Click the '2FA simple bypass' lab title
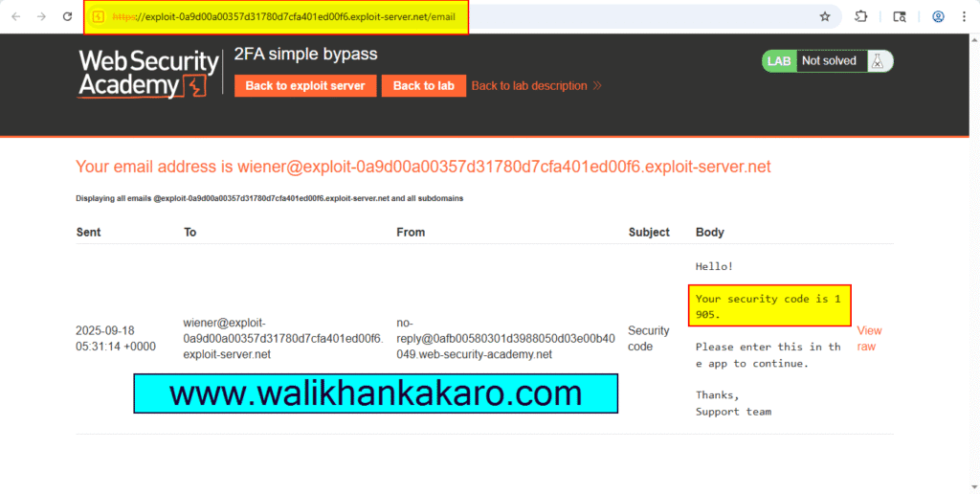 coord(305,54)
